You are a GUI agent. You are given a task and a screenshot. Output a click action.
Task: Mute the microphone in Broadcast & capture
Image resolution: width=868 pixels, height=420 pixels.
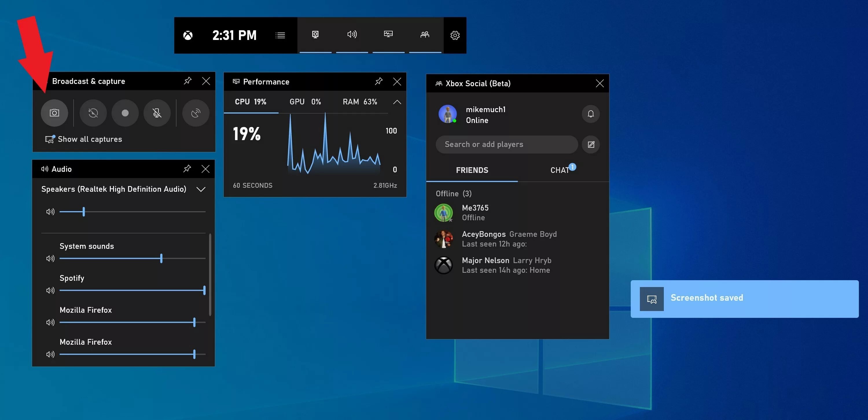coord(157,113)
